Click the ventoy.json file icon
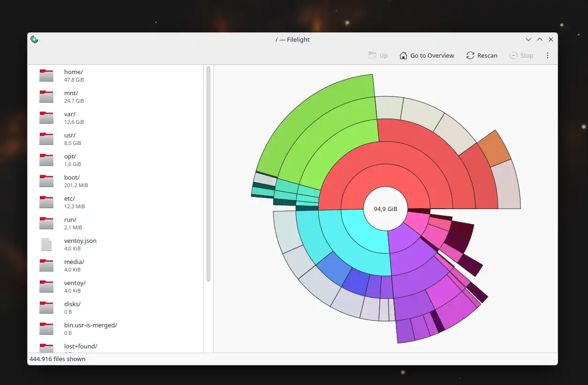Image resolution: width=588 pixels, height=385 pixels. click(x=46, y=244)
